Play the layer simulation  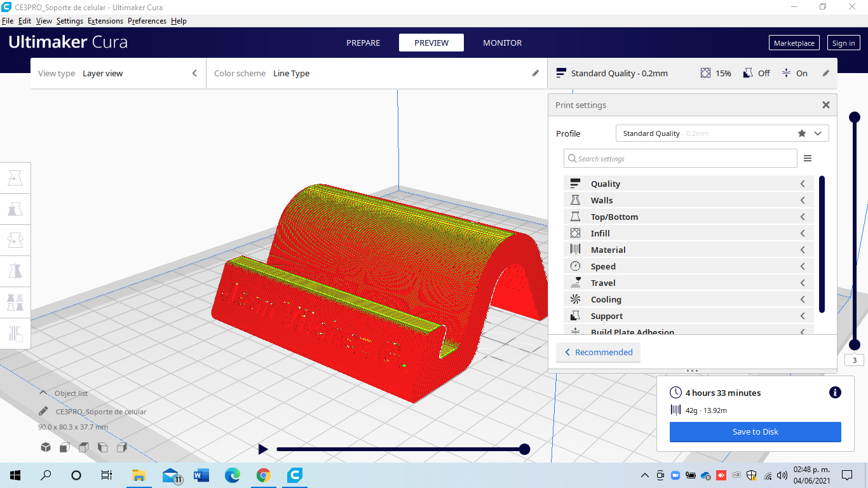263,449
